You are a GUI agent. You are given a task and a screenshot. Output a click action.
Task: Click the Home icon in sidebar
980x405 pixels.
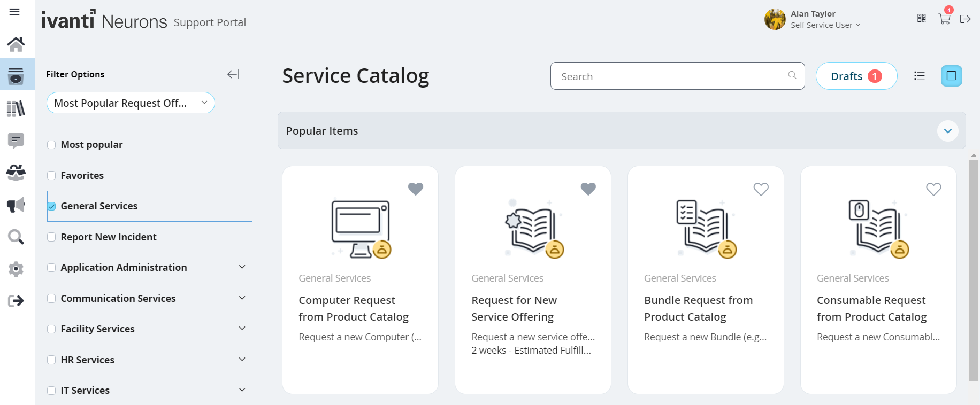[x=16, y=44]
